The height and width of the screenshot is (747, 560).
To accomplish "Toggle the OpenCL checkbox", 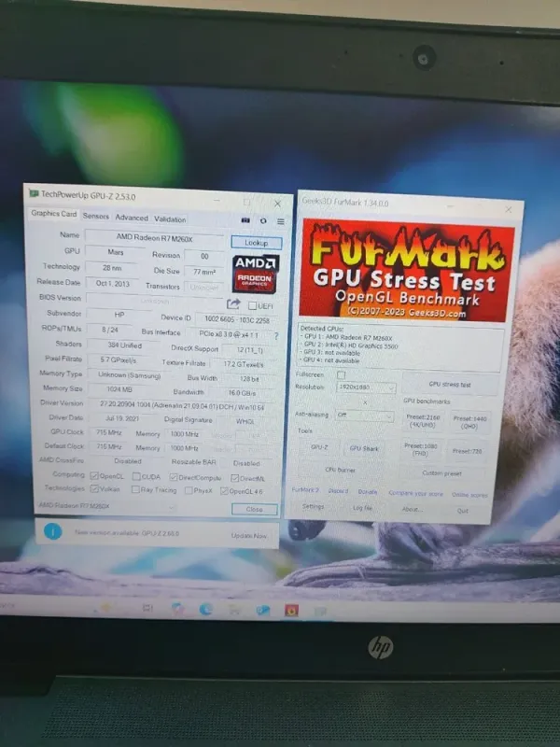I will (93, 476).
